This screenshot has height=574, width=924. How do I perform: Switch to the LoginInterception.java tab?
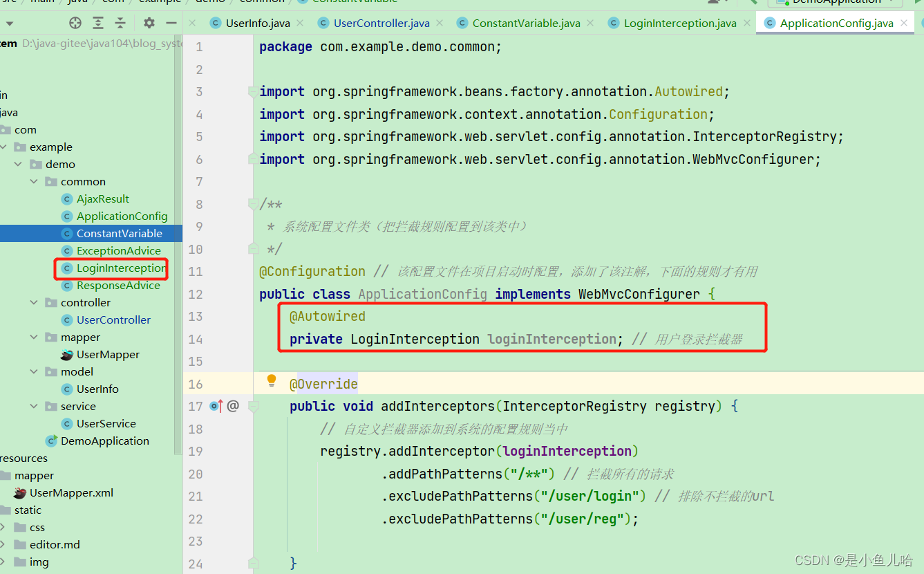click(680, 23)
